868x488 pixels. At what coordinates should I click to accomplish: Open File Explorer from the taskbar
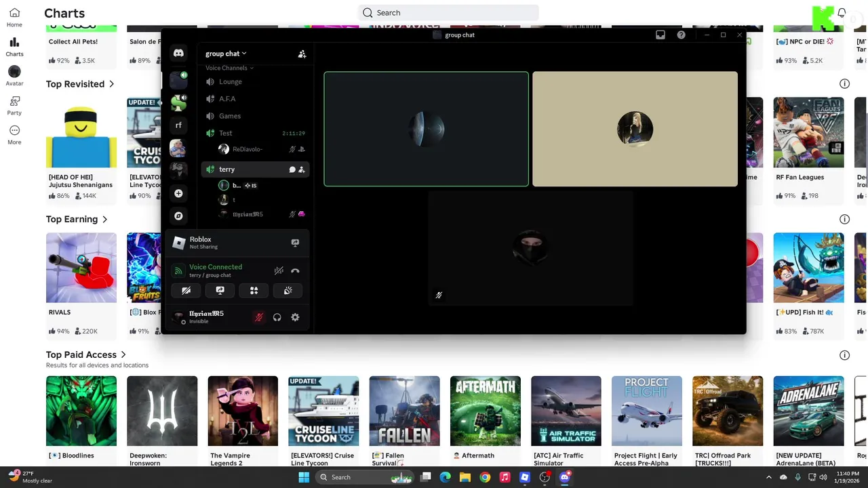coord(465,477)
